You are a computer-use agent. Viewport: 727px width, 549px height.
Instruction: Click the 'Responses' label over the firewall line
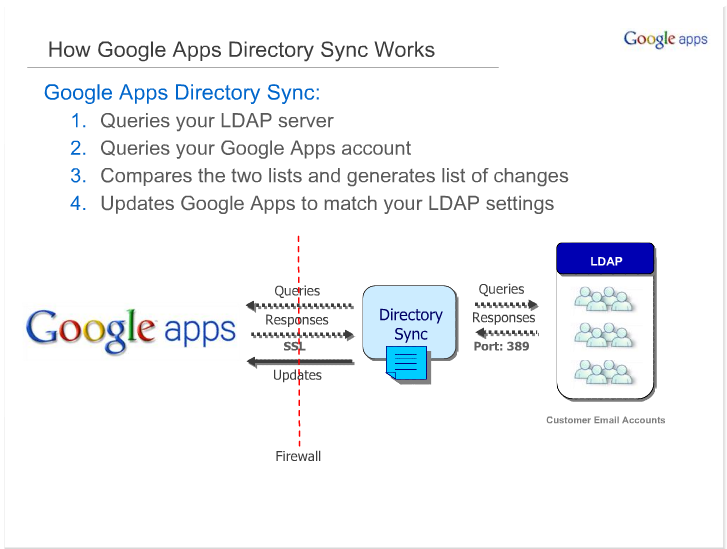[297, 319]
